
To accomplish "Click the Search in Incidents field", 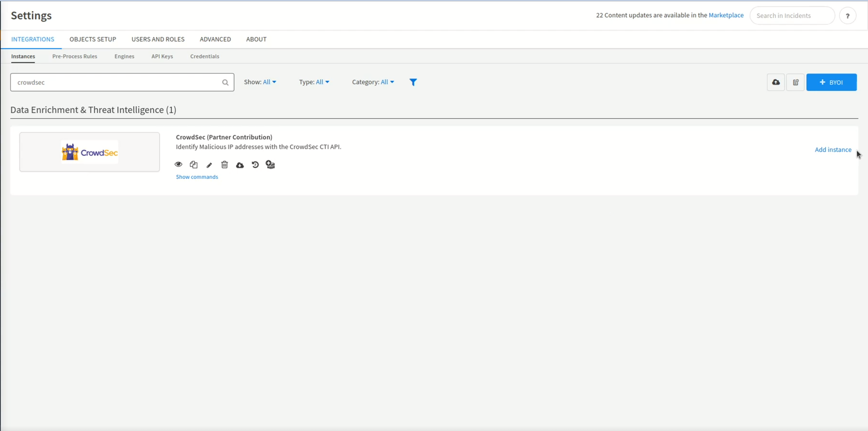I will point(792,15).
